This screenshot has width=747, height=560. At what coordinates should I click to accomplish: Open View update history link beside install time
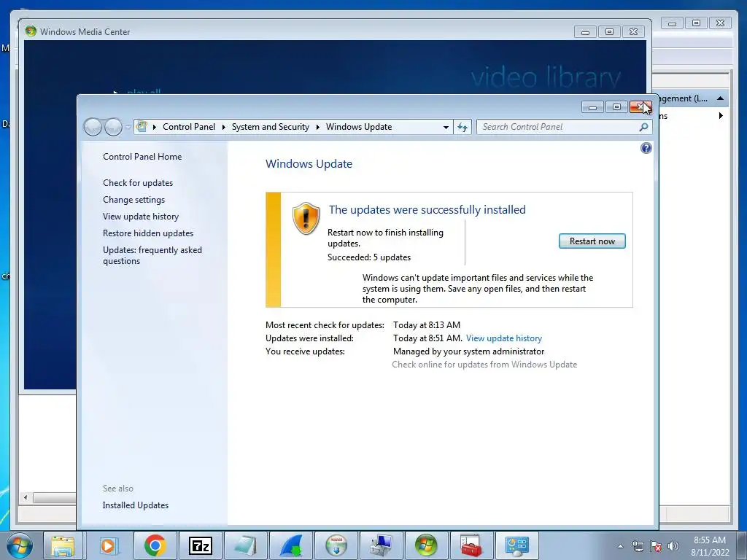tap(503, 338)
